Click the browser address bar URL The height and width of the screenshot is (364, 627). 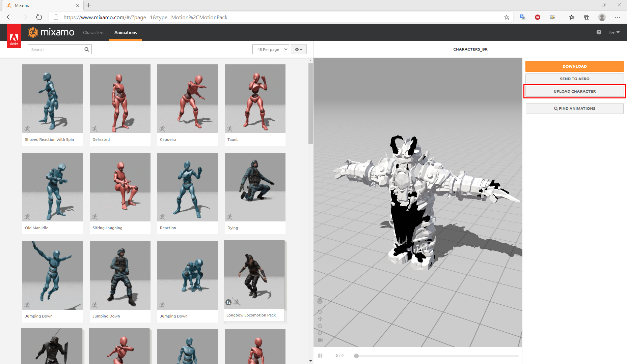(x=145, y=17)
